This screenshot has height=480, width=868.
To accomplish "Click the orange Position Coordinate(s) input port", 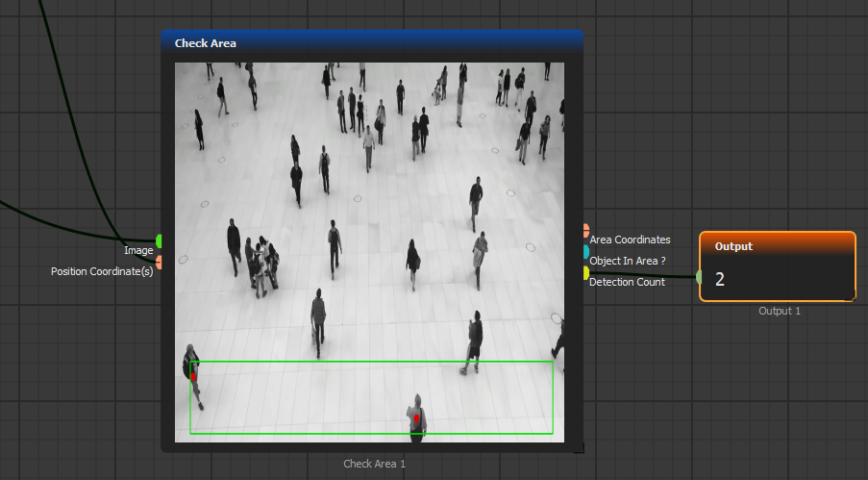I will pyautogui.click(x=159, y=262).
